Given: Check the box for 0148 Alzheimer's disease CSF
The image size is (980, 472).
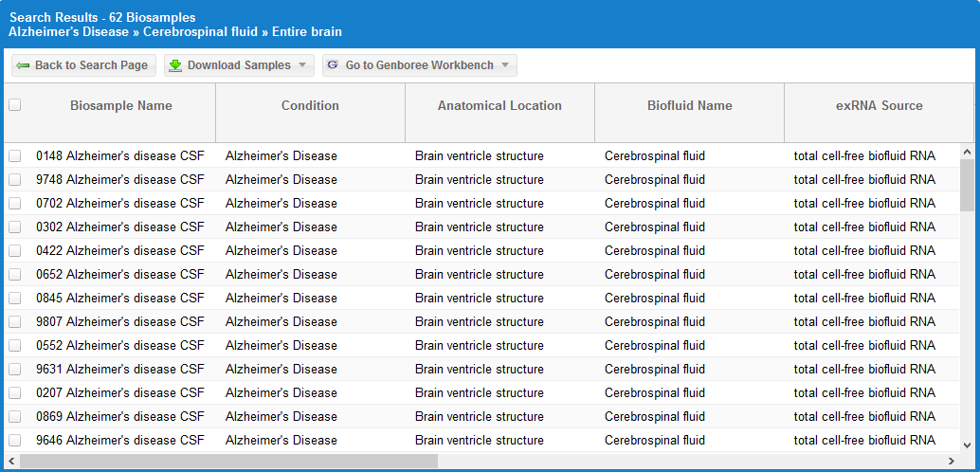Looking at the screenshot, I should click(x=14, y=155).
